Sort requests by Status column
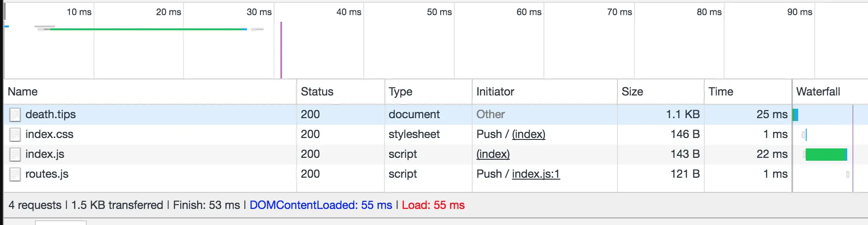The height and width of the screenshot is (225, 868). (317, 92)
